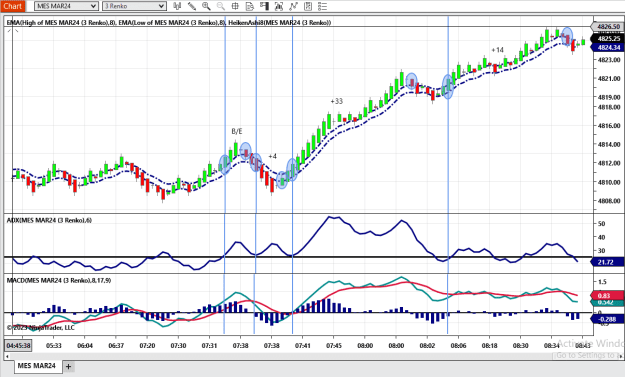The height and width of the screenshot is (377, 625).
Task: Click the orange Chart menu button
Action: tap(12, 6)
